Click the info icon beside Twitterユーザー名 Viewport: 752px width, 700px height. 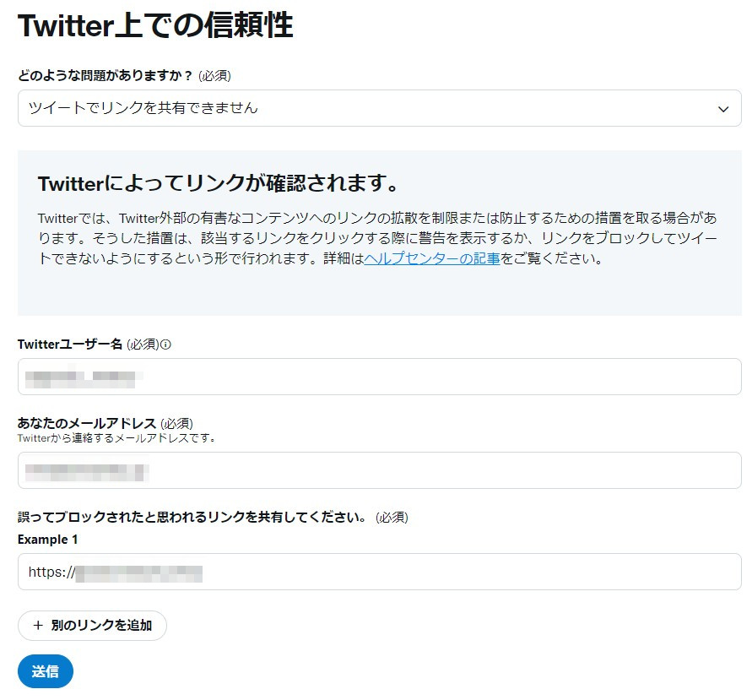pyautogui.click(x=165, y=345)
